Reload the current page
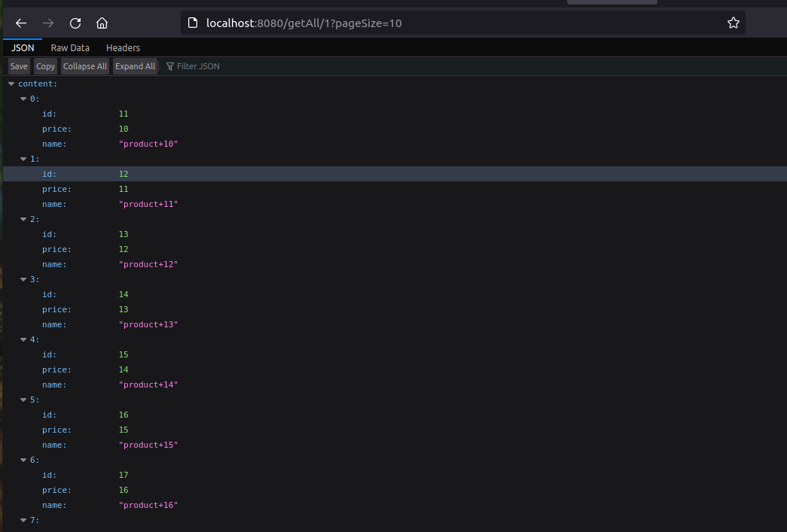The height and width of the screenshot is (532, 787). [75, 23]
